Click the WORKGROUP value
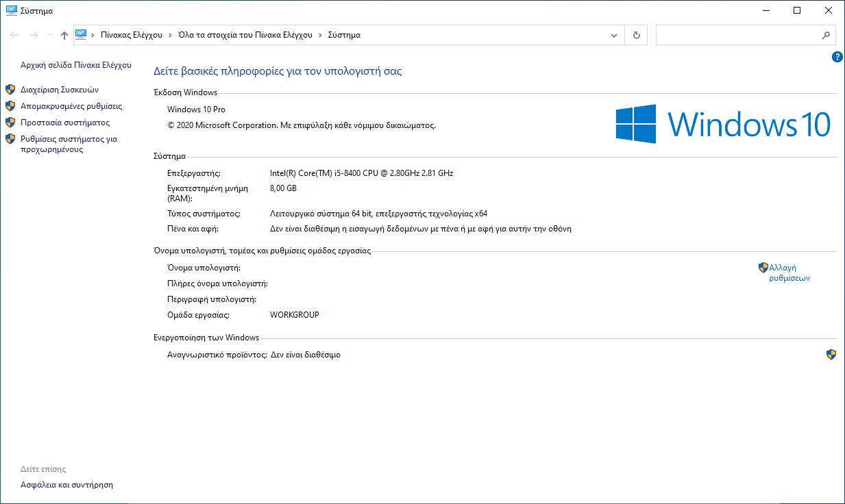The width and height of the screenshot is (845, 504). pyautogui.click(x=295, y=315)
